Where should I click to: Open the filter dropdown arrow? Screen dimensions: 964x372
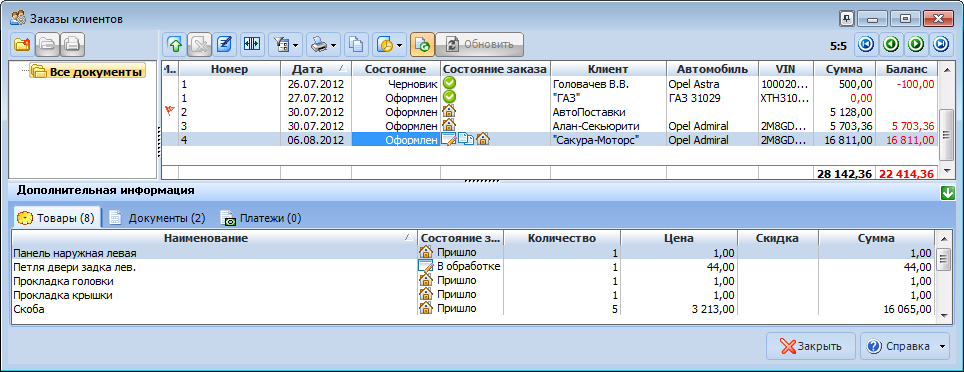[296, 45]
